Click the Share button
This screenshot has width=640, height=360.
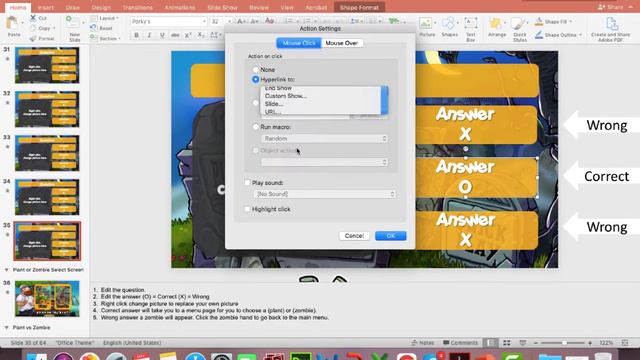pos(611,7)
